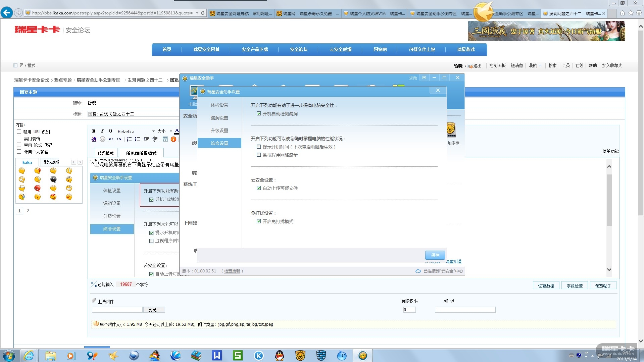Refresh the page in browser address bar
The width and height of the screenshot is (644, 362).
pyautogui.click(x=203, y=13)
